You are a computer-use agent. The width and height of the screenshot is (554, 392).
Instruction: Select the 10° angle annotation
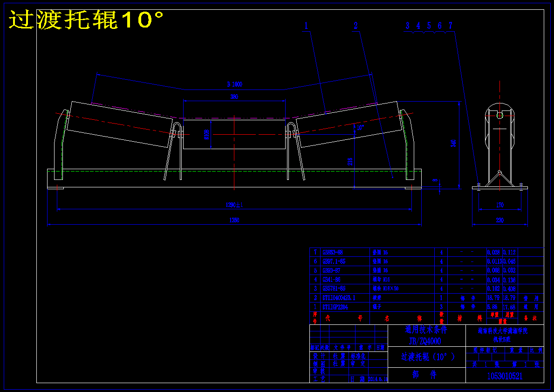pos(360,128)
